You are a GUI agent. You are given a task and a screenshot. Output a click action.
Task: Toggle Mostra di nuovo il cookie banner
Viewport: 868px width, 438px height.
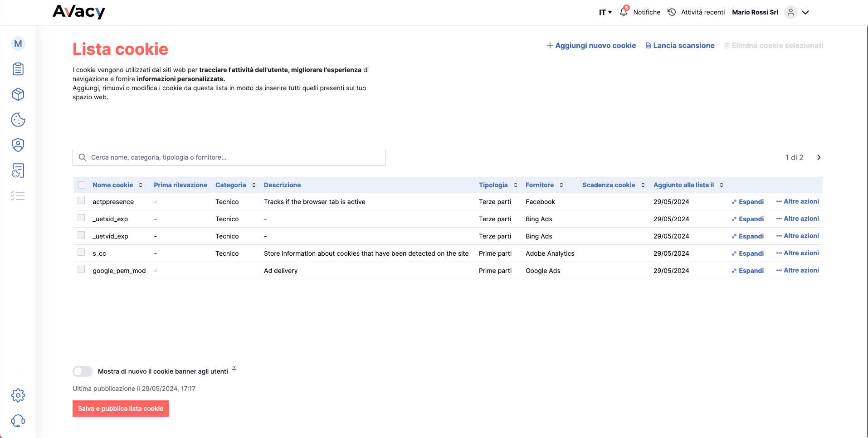[82, 371]
